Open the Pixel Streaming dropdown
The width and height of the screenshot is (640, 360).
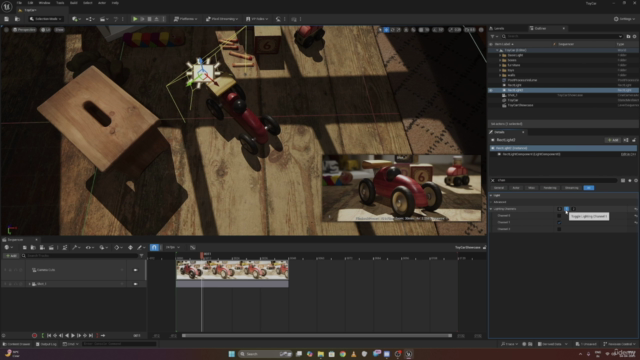pyautogui.click(x=222, y=19)
